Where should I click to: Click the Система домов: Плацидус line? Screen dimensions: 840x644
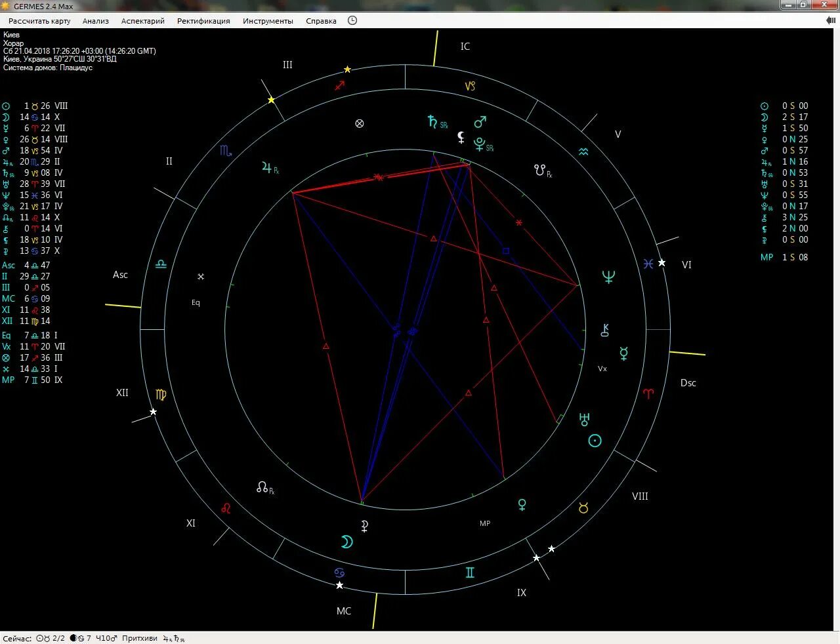pyautogui.click(x=48, y=68)
